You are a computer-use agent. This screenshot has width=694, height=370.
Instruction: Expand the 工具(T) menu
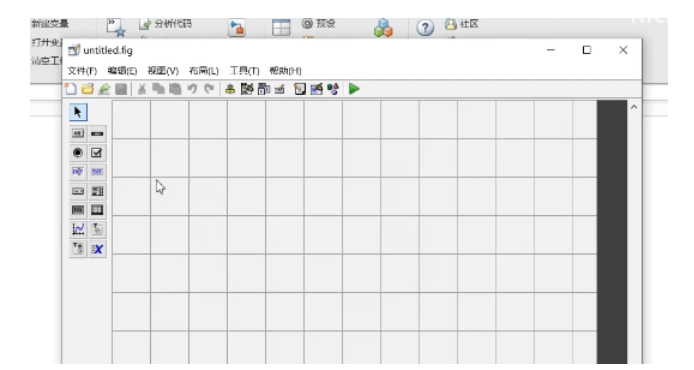click(244, 71)
